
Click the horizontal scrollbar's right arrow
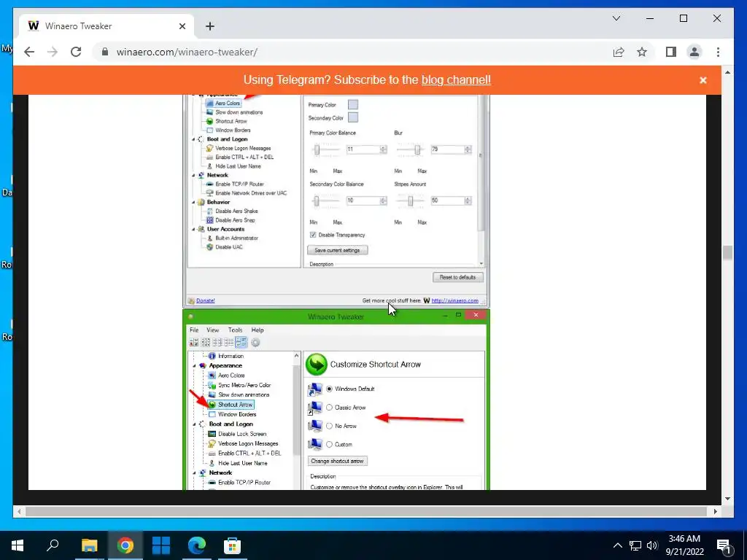pos(715,511)
